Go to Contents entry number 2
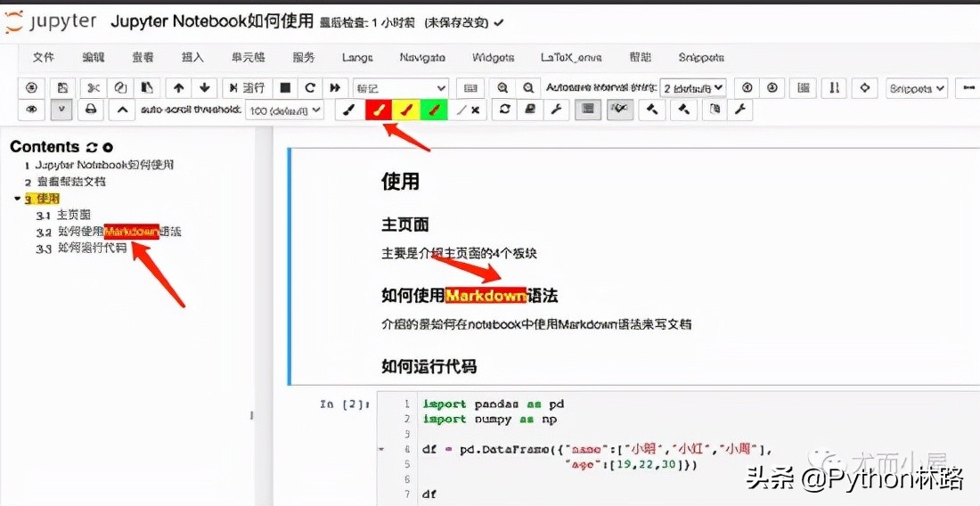This screenshot has width=980, height=506. point(66,182)
